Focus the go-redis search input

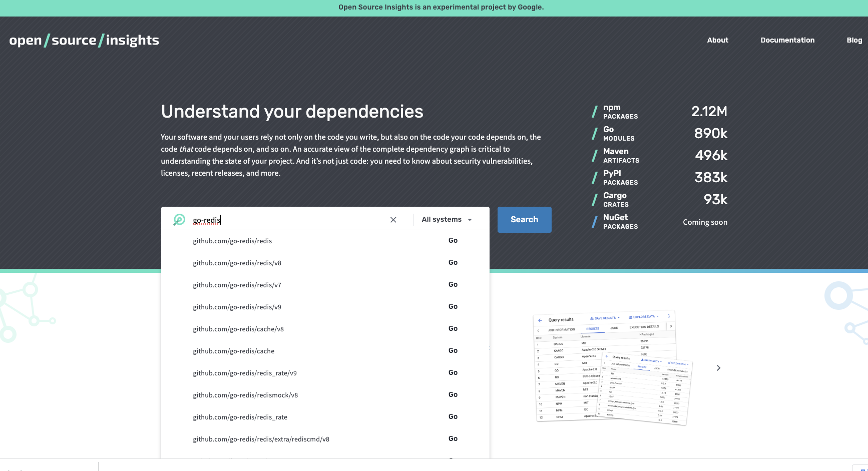pos(288,220)
